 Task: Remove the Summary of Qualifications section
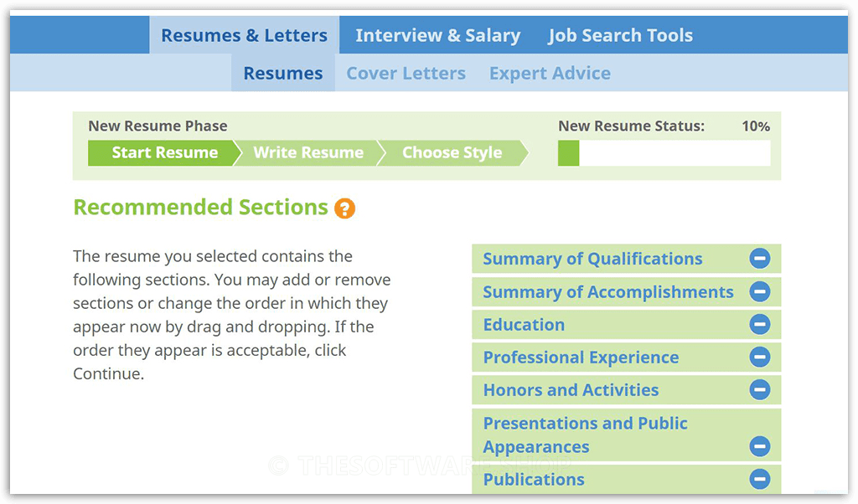(759, 258)
